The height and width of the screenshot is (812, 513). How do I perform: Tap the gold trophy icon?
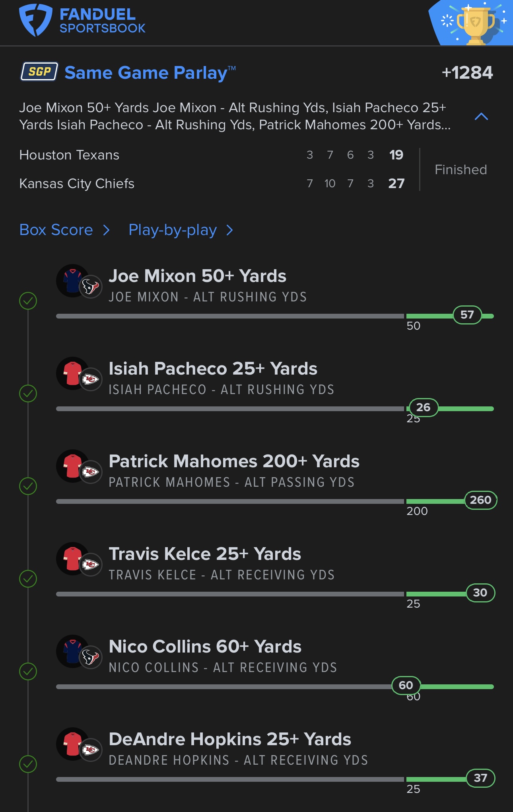coord(475,25)
